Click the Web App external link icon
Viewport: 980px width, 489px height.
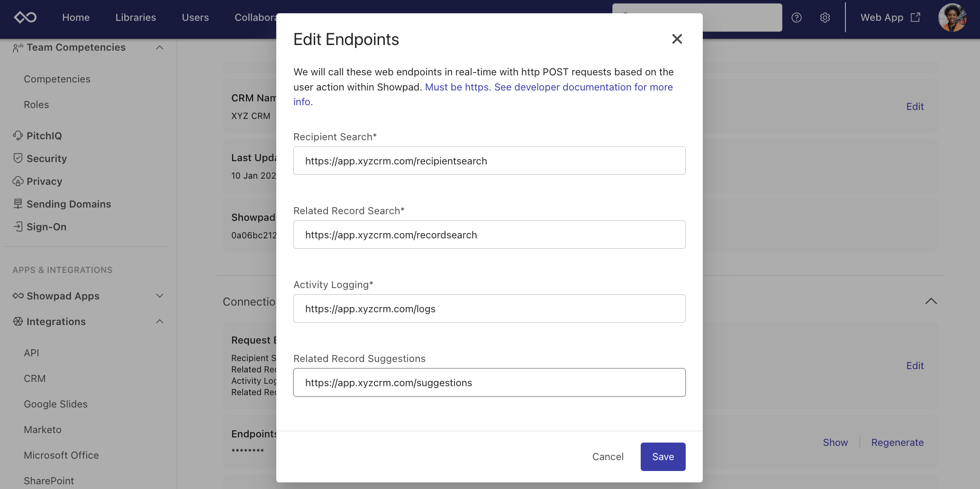[916, 17]
